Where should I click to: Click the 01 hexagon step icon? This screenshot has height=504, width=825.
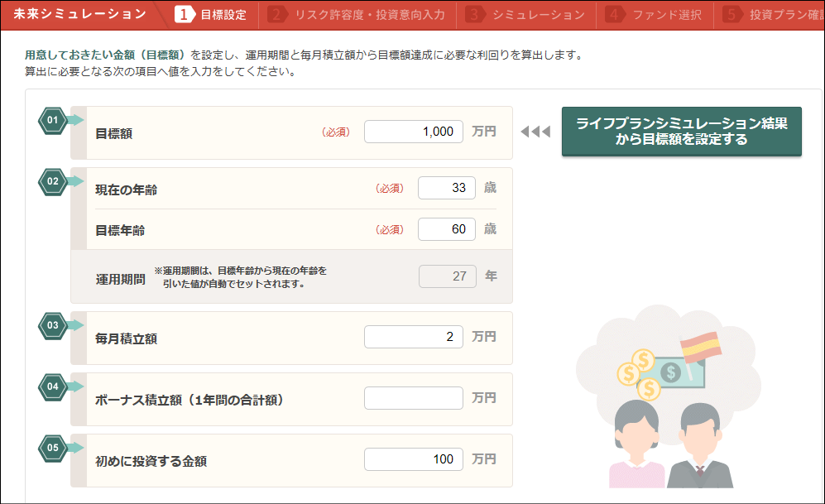point(53,121)
